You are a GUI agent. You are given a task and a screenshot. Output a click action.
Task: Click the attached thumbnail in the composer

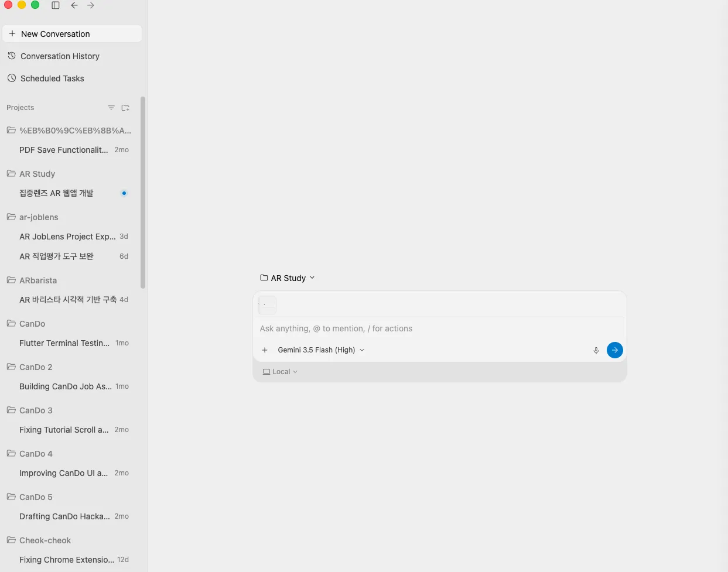click(x=267, y=305)
